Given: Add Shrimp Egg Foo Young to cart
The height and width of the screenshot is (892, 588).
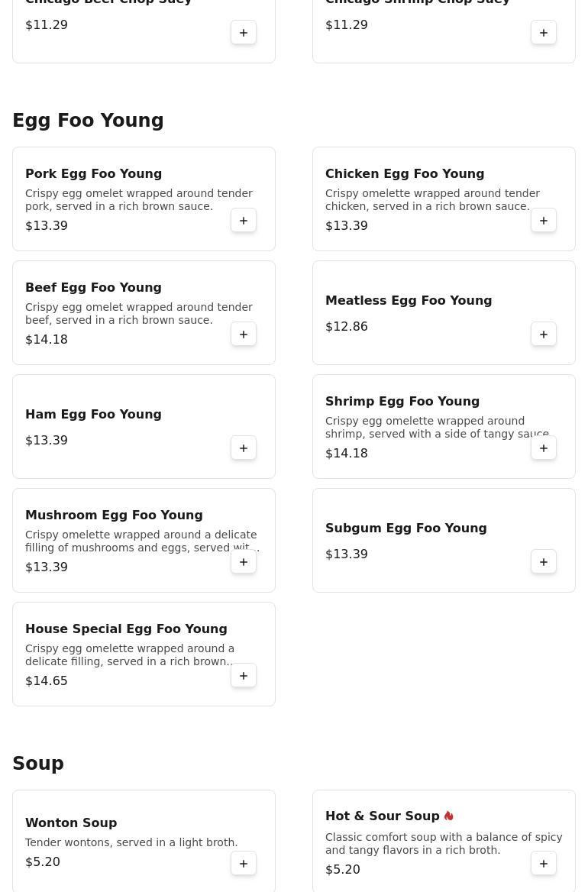Looking at the screenshot, I should [x=544, y=448].
